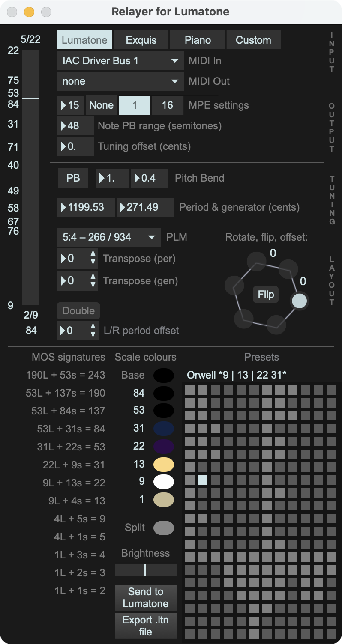Click the grey Split colour swatch
The width and height of the screenshot is (342, 644).
tap(164, 528)
